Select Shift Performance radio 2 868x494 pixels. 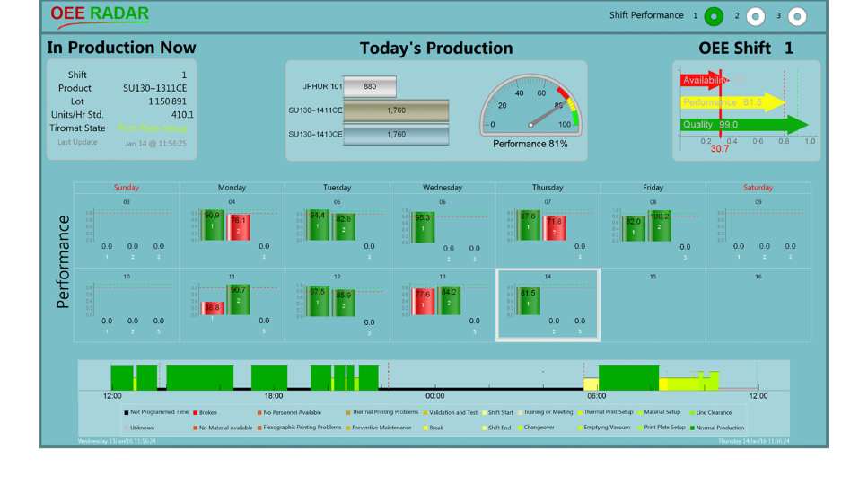(x=756, y=16)
